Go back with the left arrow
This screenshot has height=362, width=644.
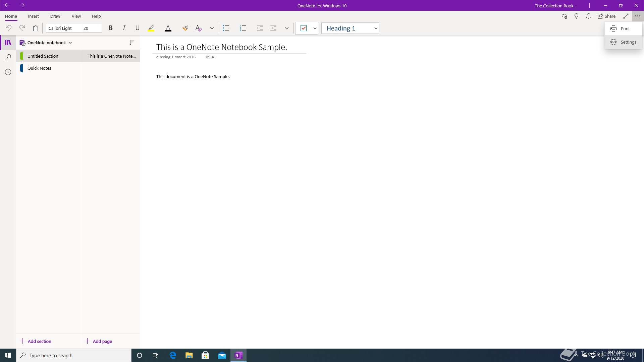[x=7, y=5]
